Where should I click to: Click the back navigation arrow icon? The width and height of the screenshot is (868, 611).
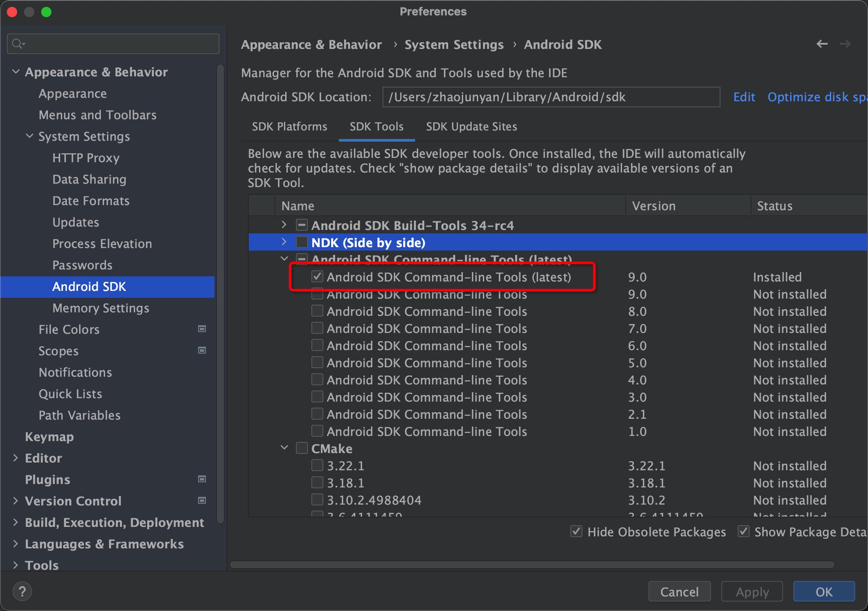coord(822,44)
